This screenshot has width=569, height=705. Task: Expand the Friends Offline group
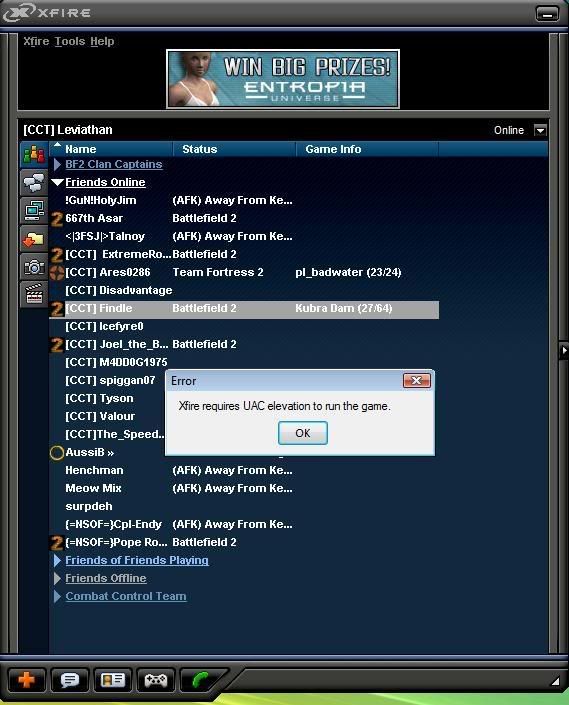click(x=57, y=578)
